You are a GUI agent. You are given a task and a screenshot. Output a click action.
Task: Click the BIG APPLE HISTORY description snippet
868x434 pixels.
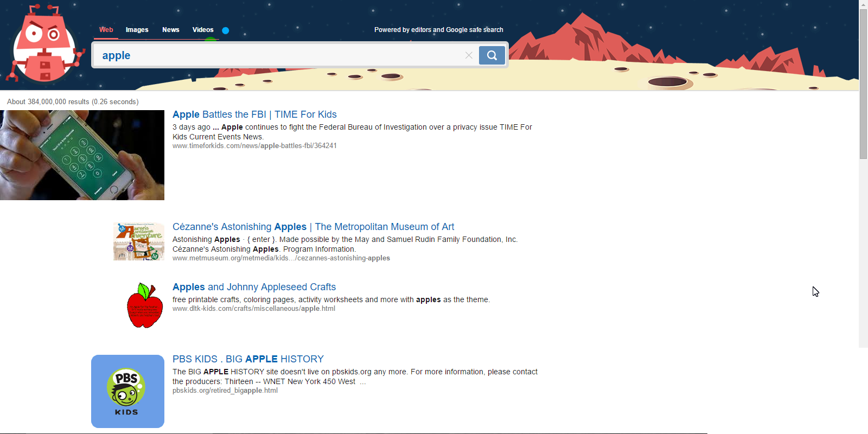coord(355,376)
